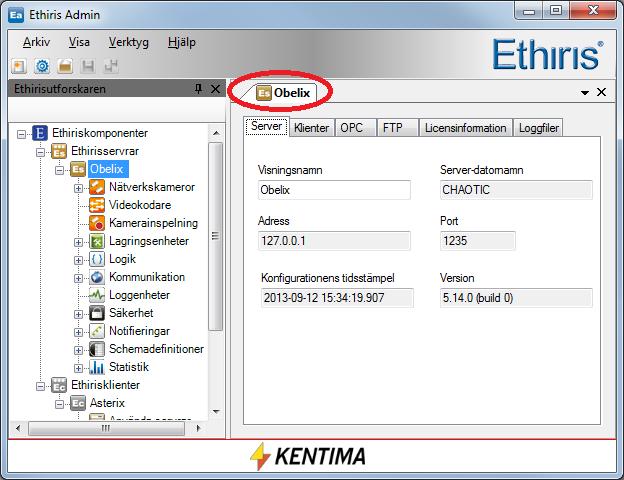624x480 pixels.
Task: Switch to the Server tab
Action: (266, 126)
